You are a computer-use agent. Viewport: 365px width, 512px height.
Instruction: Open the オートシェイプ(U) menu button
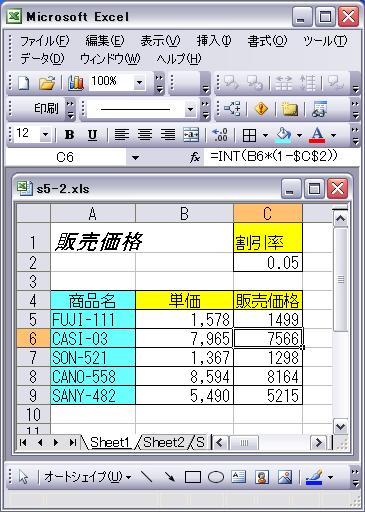point(88,477)
